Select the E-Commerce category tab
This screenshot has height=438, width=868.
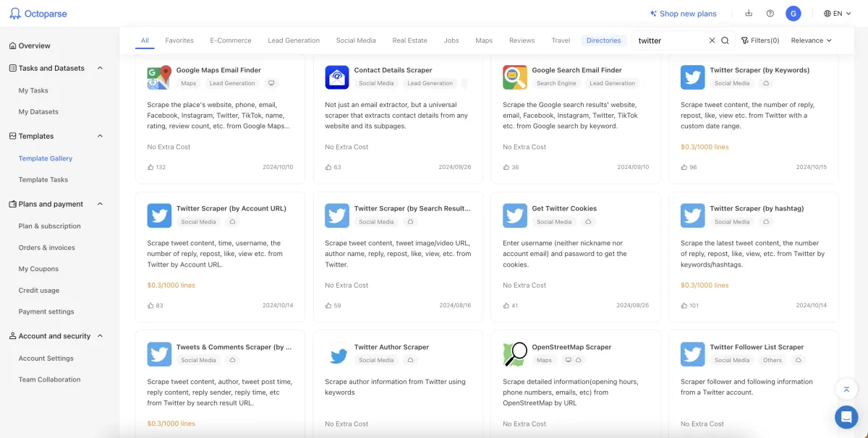(x=231, y=40)
